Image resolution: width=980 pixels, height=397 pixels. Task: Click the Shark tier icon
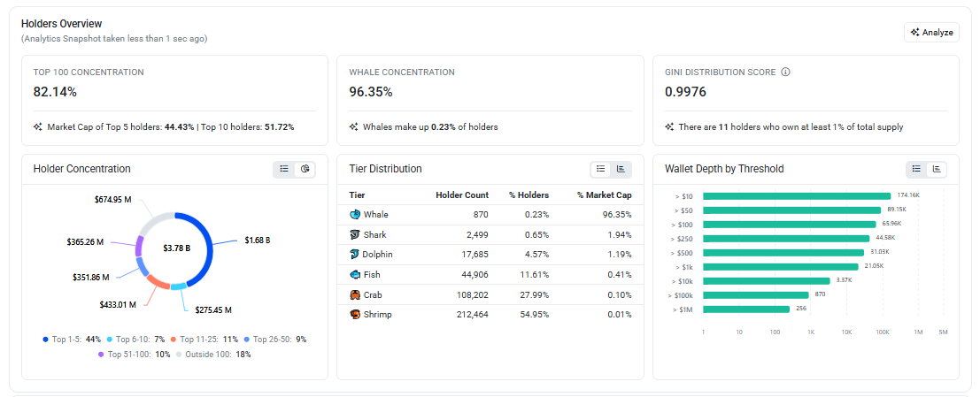coord(355,234)
